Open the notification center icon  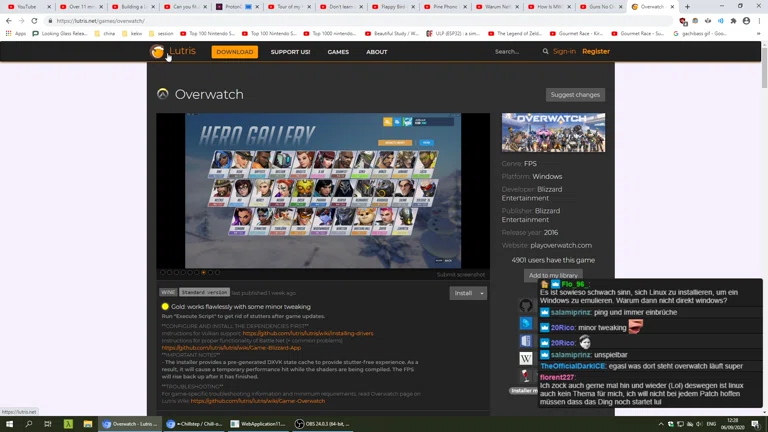(755, 424)
